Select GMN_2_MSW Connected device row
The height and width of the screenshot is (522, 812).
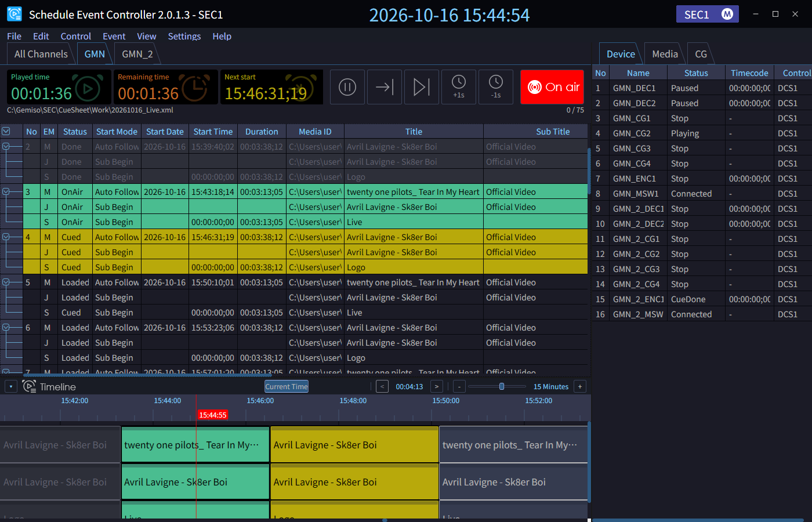point(702,314)
